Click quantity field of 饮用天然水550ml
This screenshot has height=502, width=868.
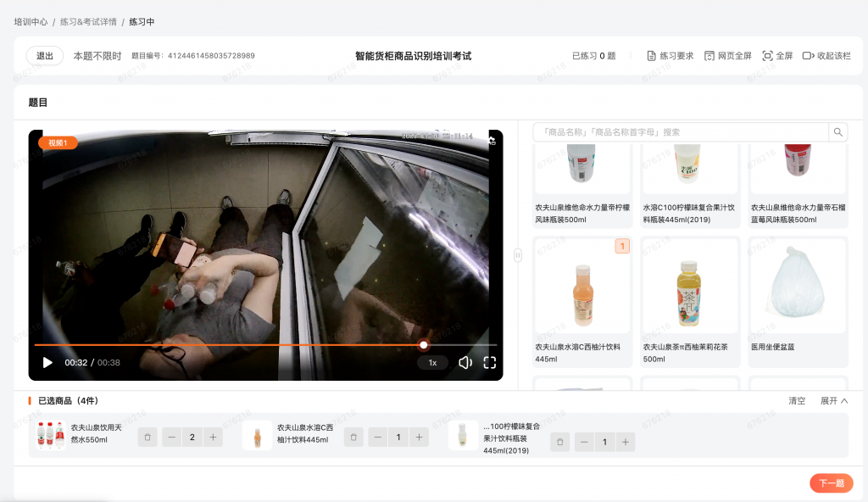click(192, 438)
